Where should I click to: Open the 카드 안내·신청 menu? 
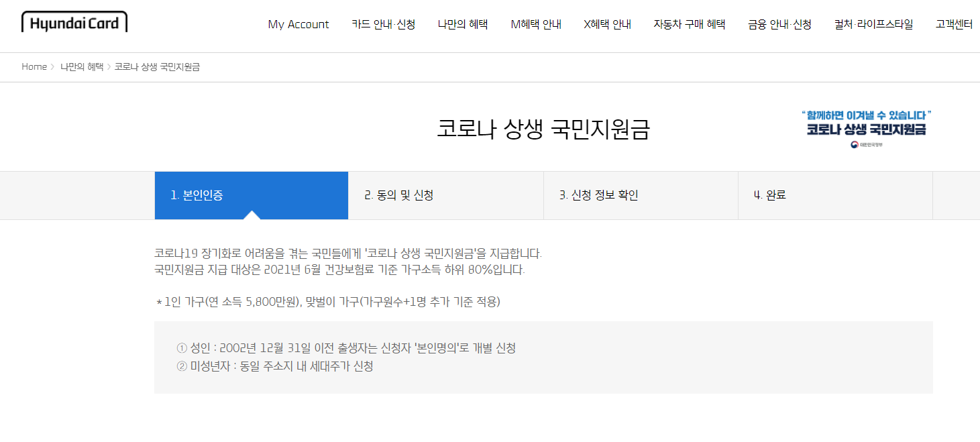(384, 24)
